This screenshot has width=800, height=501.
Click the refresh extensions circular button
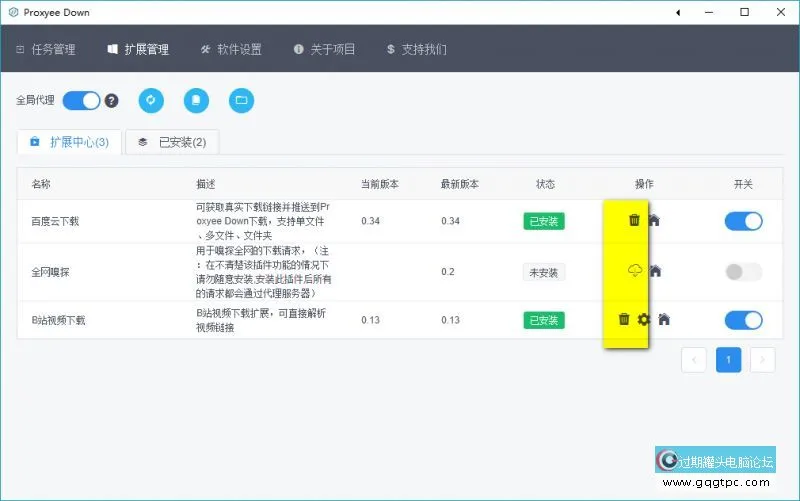tap(151, 100)
